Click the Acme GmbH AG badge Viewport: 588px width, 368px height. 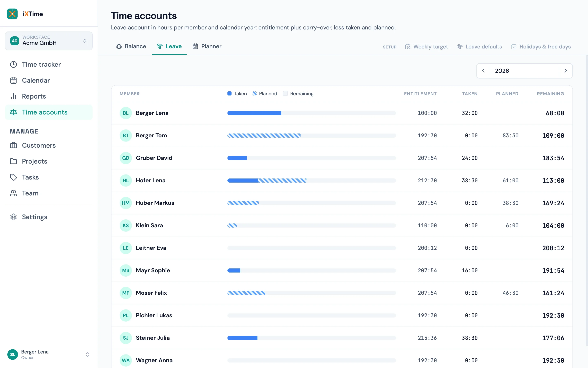point(14,41)
